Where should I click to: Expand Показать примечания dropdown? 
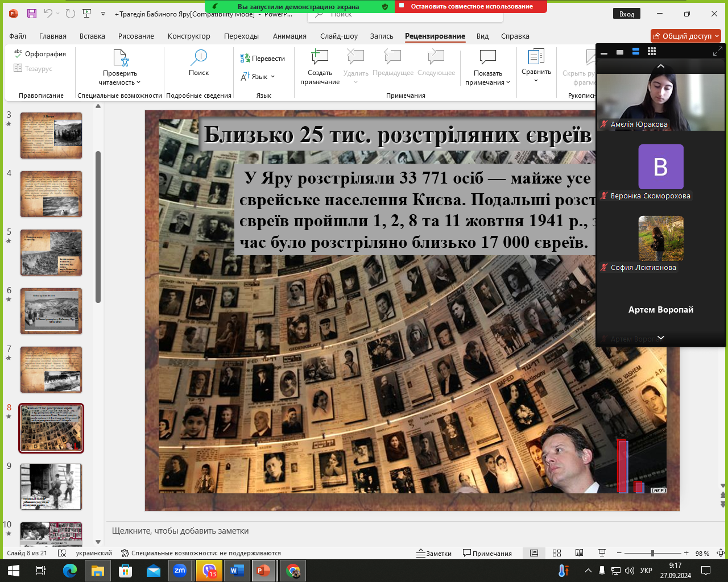pyautogui.click(x=508, y=82)
